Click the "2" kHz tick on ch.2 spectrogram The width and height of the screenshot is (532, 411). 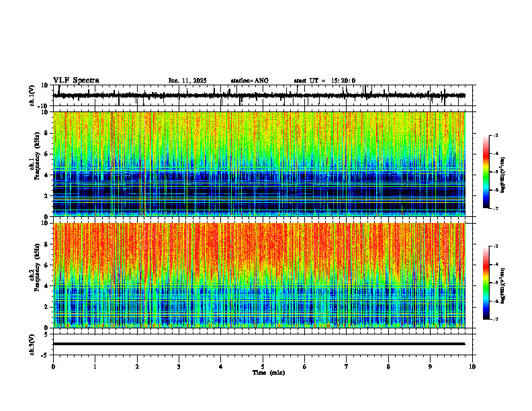pyautogui.click(x=46, y=307)
